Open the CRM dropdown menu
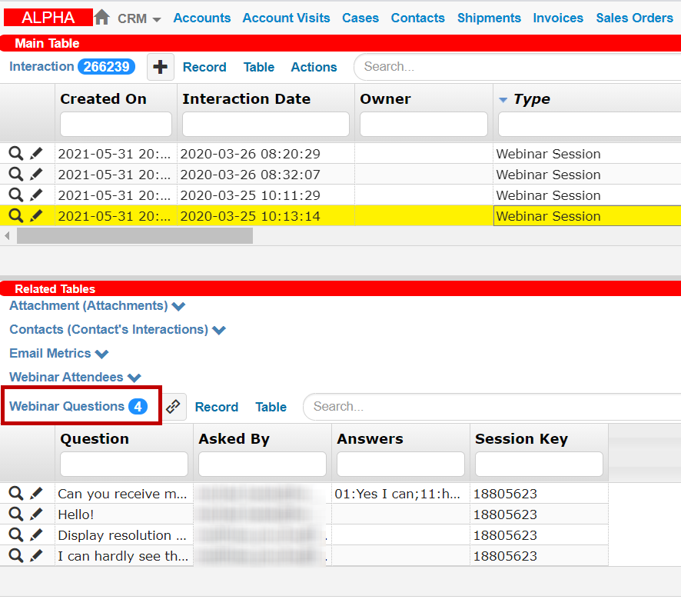 pos(138,18)
